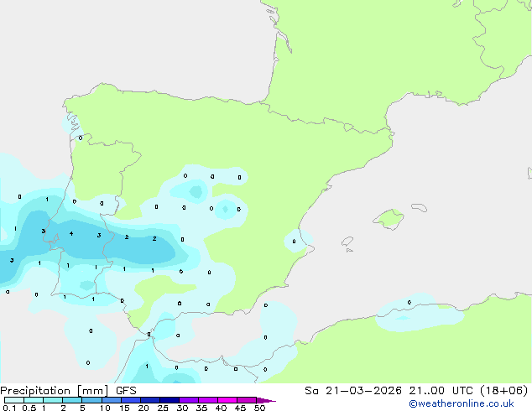This screenshot has width=532, height=411.
Task: Click the above-50 arrow legend tip
Action: 266,400
